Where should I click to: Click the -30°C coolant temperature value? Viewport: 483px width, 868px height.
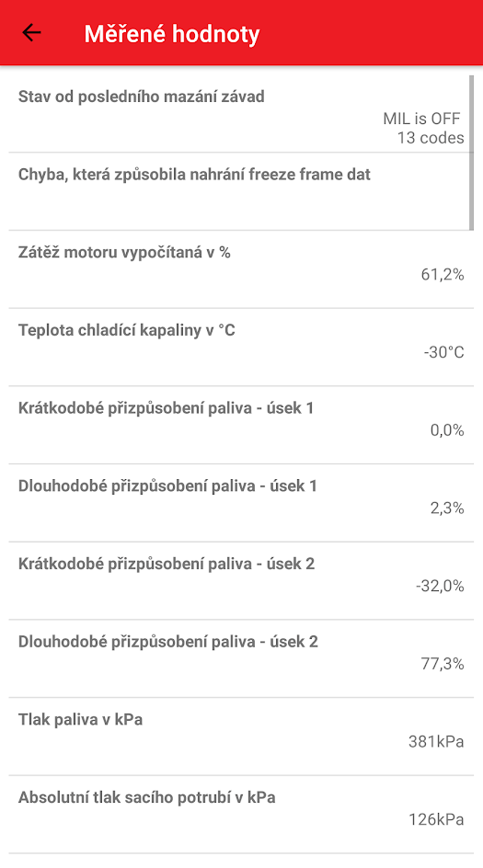coord(444,353)
